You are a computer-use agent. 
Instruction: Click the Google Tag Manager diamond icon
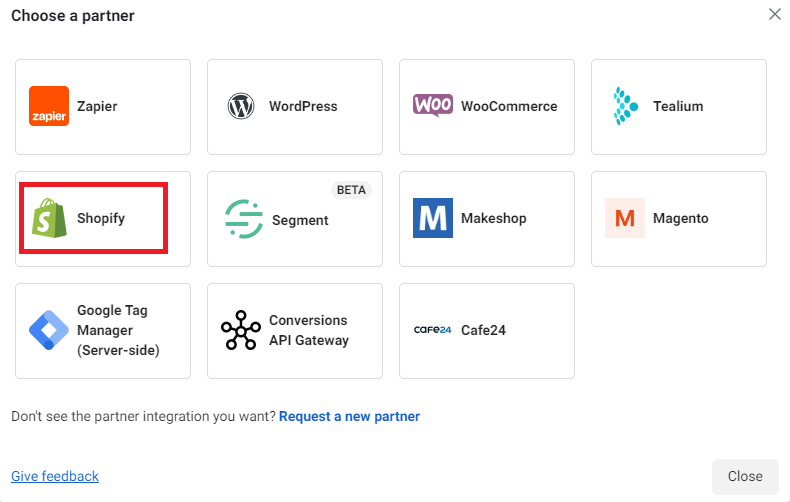[x=49, y=330]
